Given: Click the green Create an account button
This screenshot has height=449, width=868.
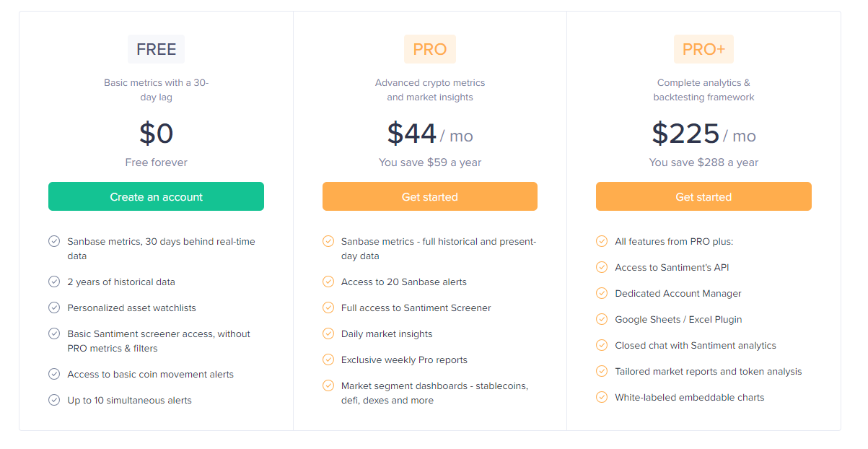Looking at the screenshot, I should (x=156, y=196).
